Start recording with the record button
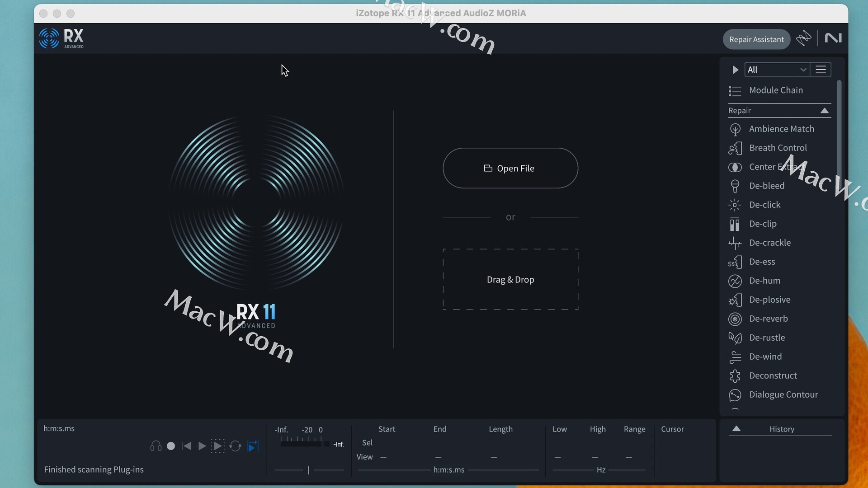The width and height of the screenshot is (868, 488). [171, 446]
